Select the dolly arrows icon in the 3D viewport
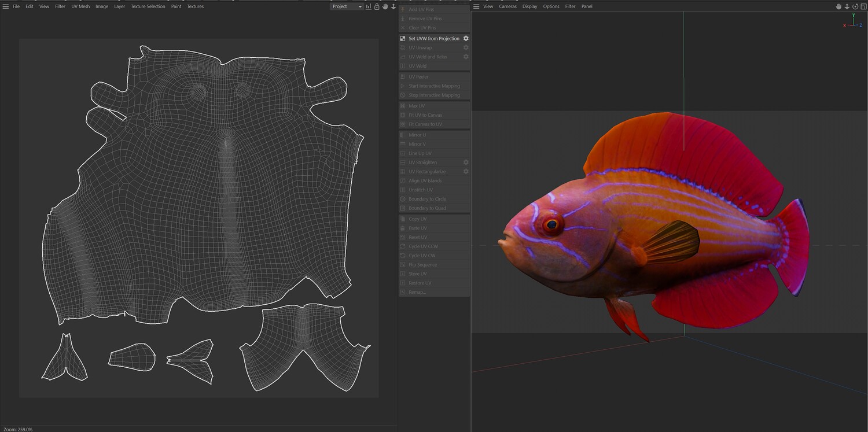The image size is (868, 432). coord(847,6)
